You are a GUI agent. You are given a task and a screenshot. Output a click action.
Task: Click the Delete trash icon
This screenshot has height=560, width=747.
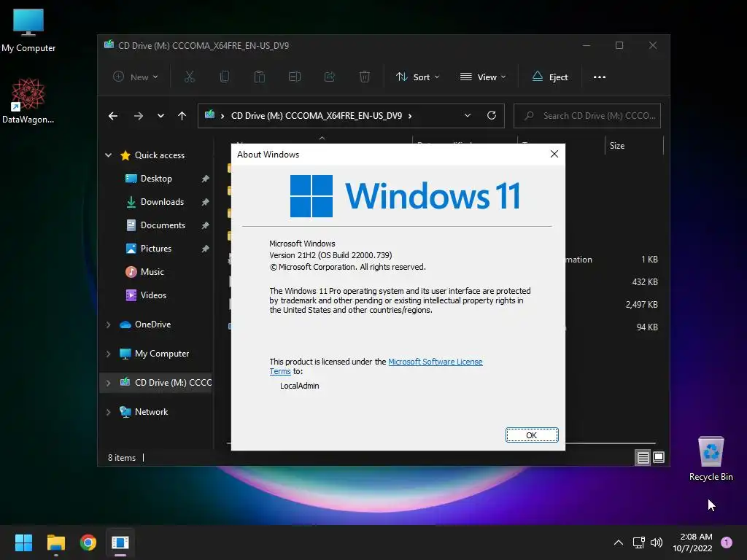[365, 77]
